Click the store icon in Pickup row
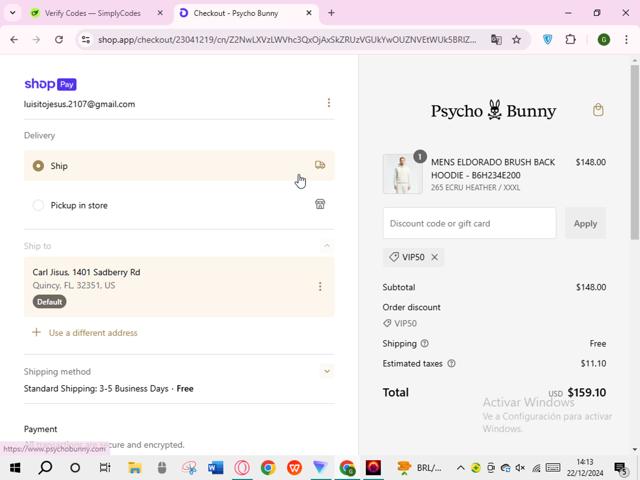This screenshot has width=640, height=480. pos(320,204)
